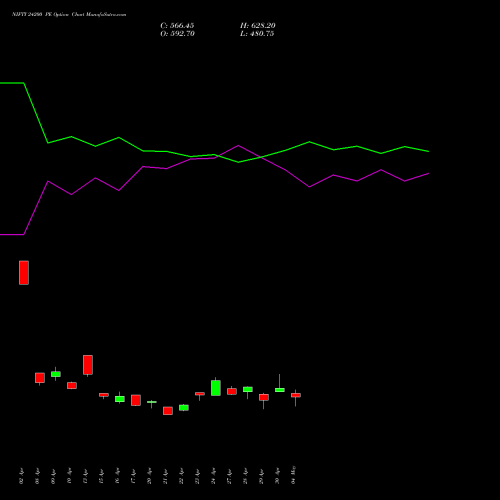The height and width of the screenshot is (500, 500).
Task: Select the 24 Apr date label
Action: (214, 477)
